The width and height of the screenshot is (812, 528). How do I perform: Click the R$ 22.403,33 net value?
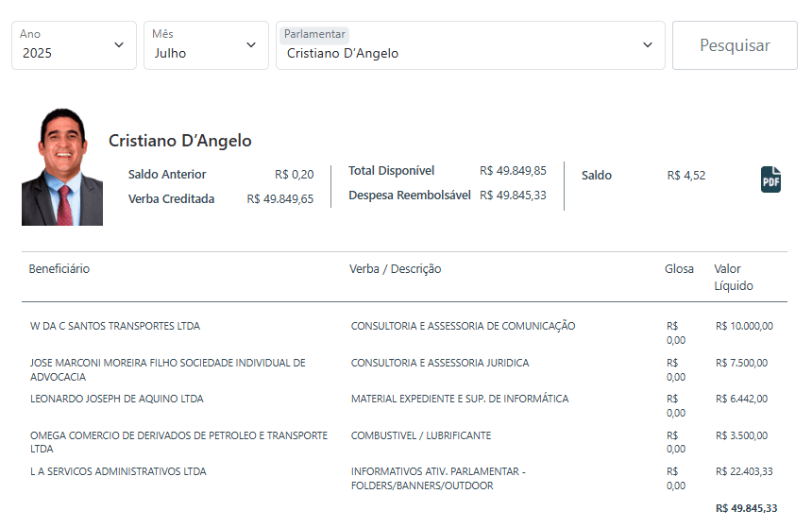pyautogui.click(x=744, y=472)
